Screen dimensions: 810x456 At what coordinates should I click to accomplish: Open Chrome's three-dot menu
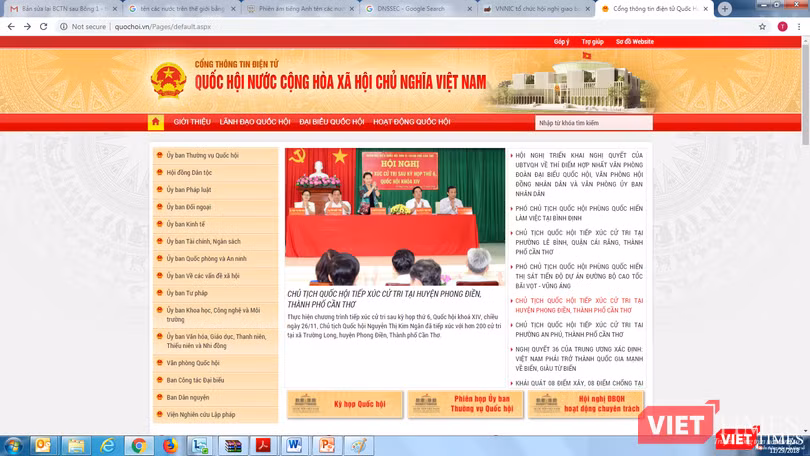pos(799,27)
